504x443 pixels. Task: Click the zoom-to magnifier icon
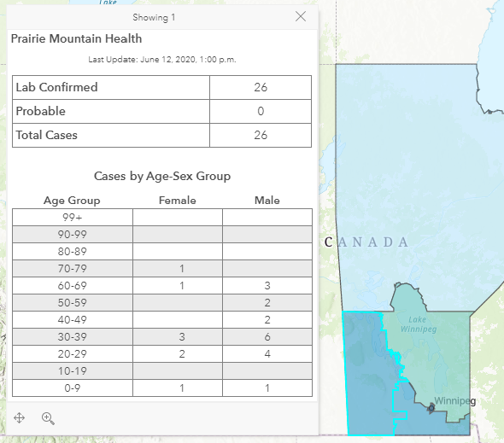[48, 418]
